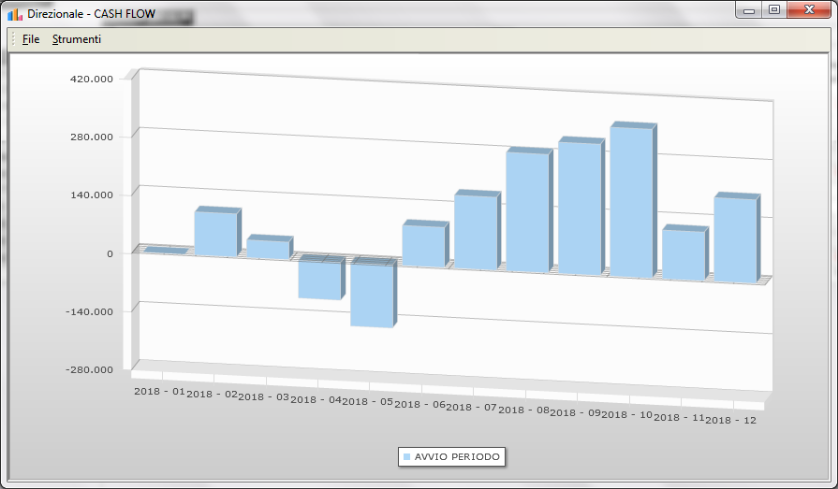Click the 2018 - 08 bar

[x=529, y=211]
